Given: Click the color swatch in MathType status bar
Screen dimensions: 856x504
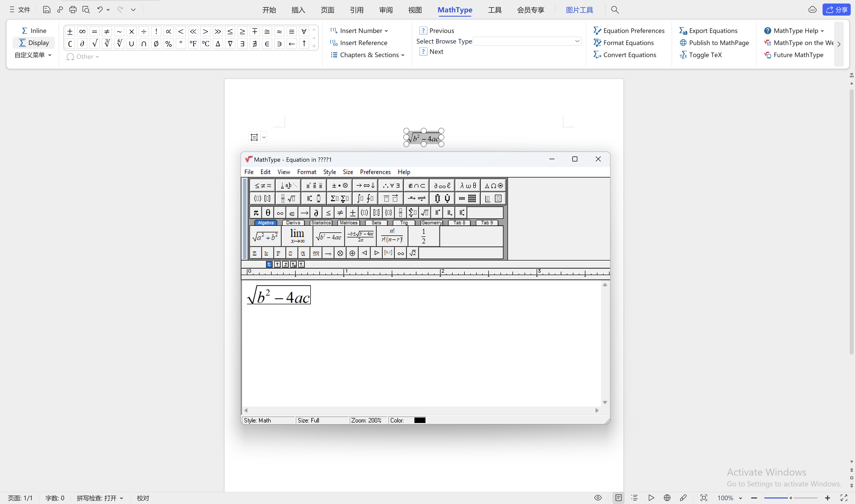Looking at the screenshot, I should (x=420, y=420).
